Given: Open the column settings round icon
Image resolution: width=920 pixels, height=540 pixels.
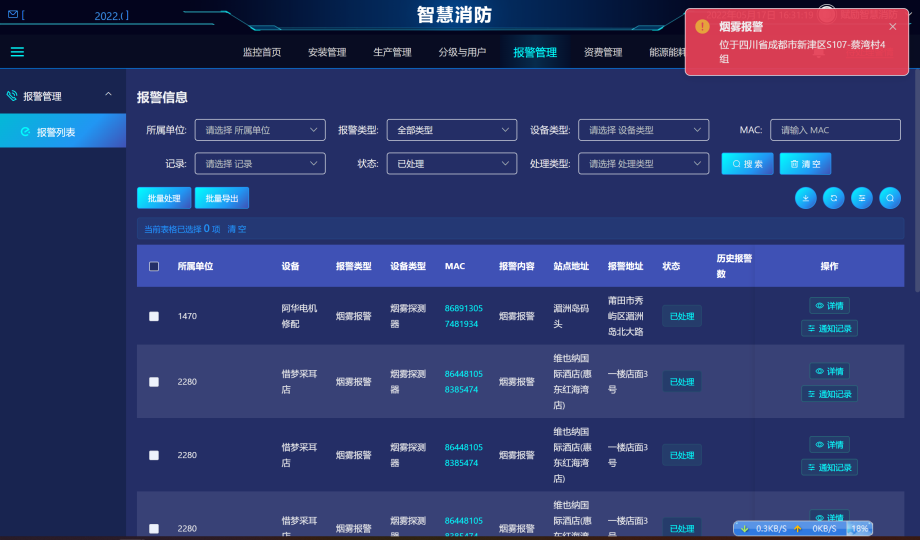Looking at the screenshot, I should click(x=862, y=198).
